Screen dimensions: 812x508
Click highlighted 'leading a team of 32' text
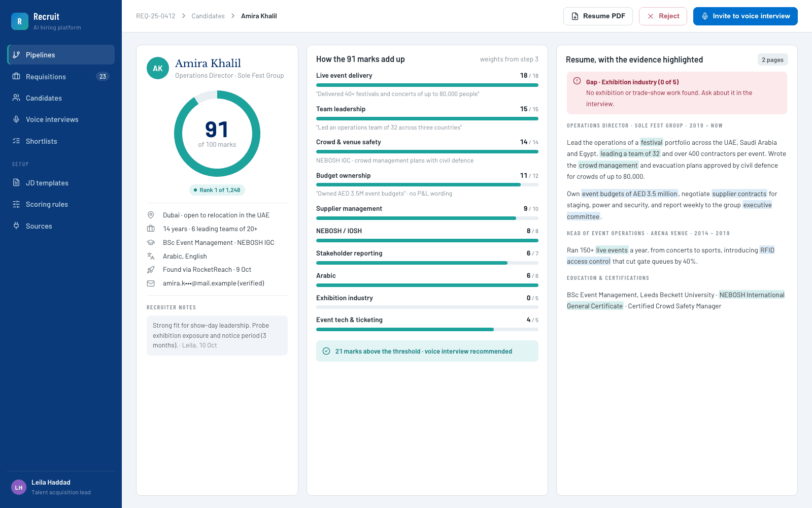click(630, 154)
